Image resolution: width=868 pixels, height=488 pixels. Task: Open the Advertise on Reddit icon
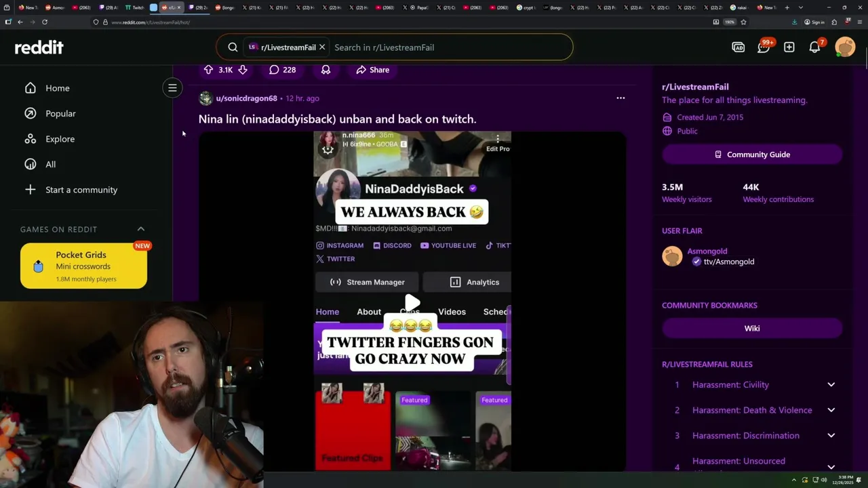738,47
